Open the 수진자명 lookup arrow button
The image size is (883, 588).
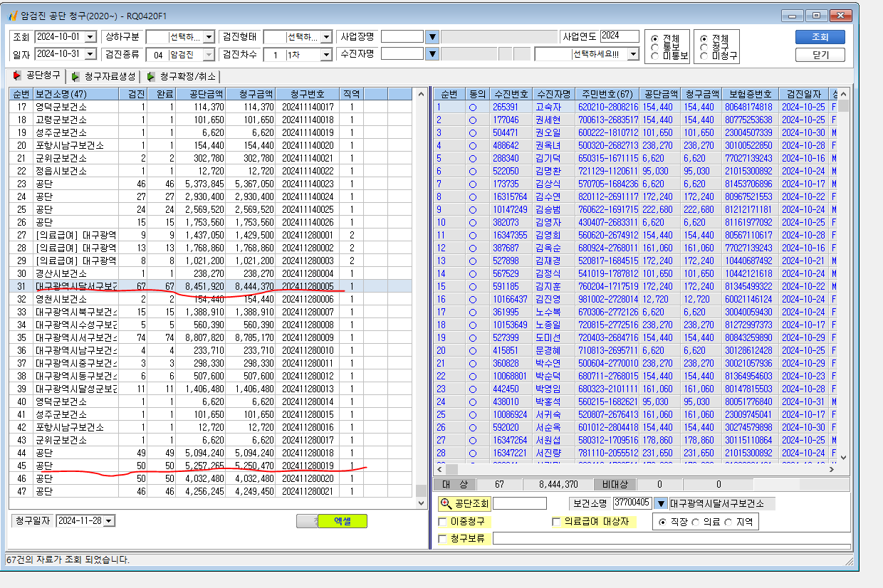432,54
